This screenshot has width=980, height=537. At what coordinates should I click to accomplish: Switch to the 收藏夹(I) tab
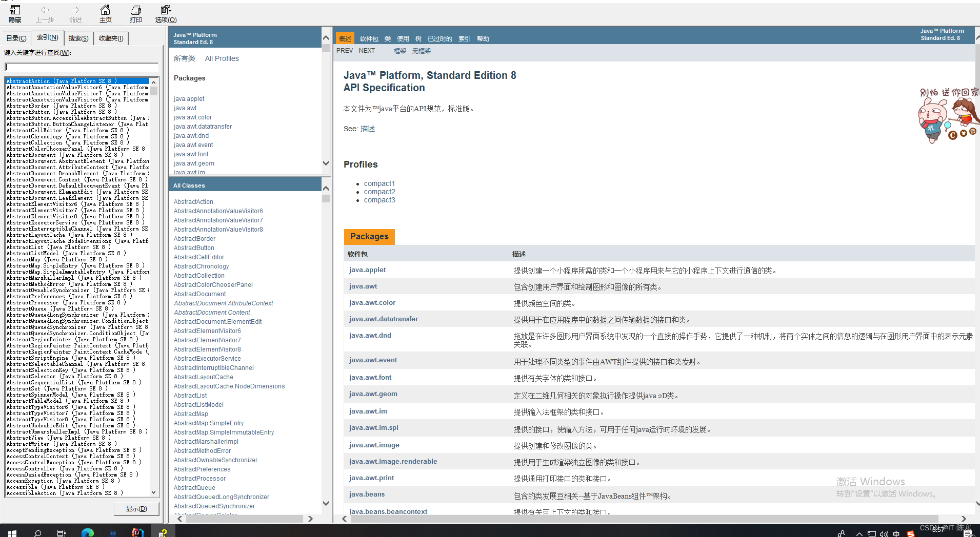click(111, 38)
